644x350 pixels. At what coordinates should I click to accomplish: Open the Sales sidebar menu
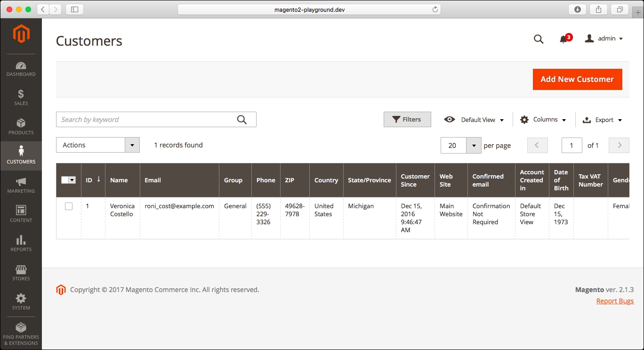[21, 98]
